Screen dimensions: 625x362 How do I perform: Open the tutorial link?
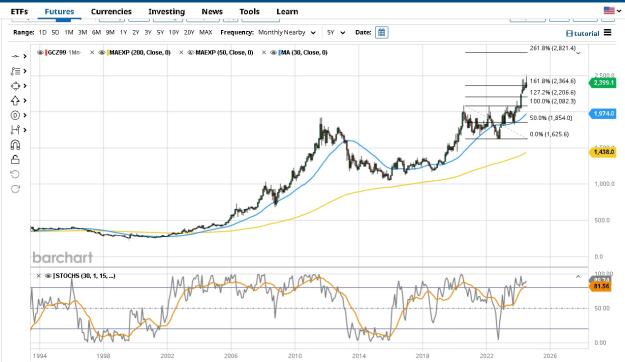click(x=586, y=33)
